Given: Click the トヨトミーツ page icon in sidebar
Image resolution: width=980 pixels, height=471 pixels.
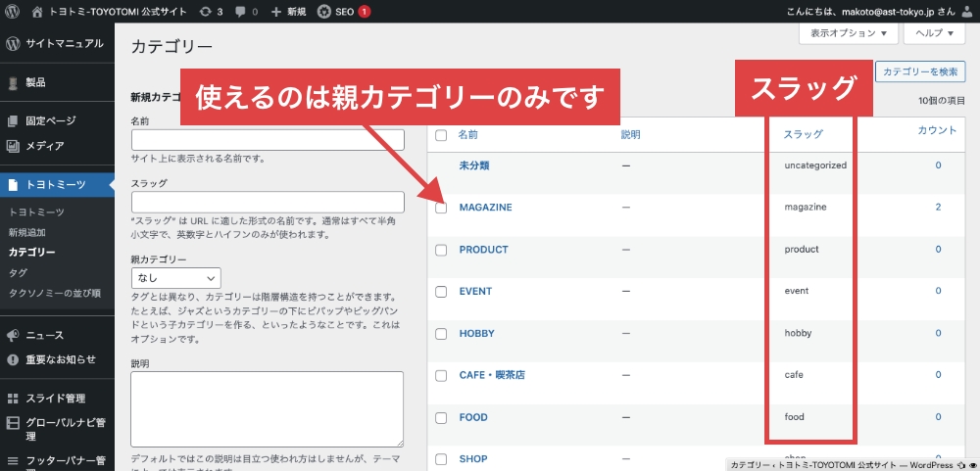Looking at the screenshot, I should pyautogui.click(x=13, y=185).
